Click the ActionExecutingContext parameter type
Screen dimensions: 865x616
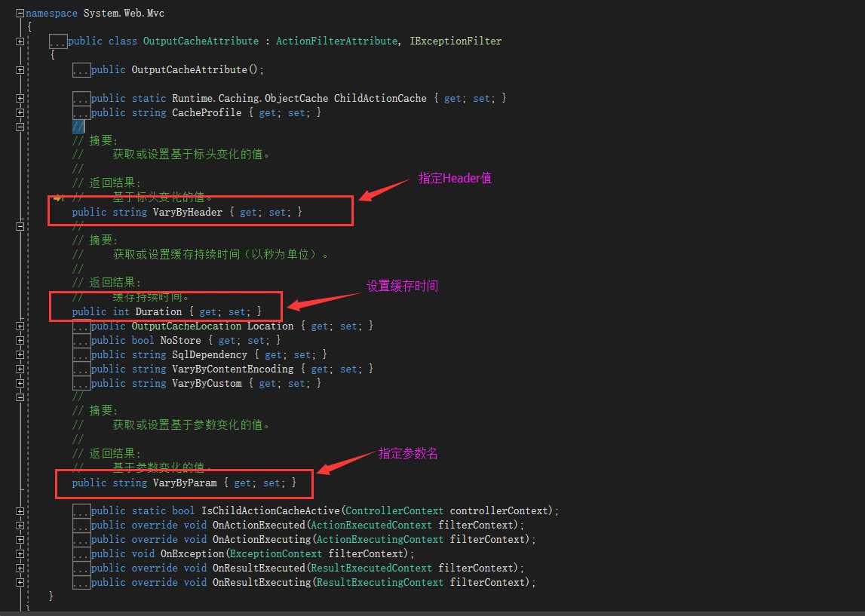point(380,540)
